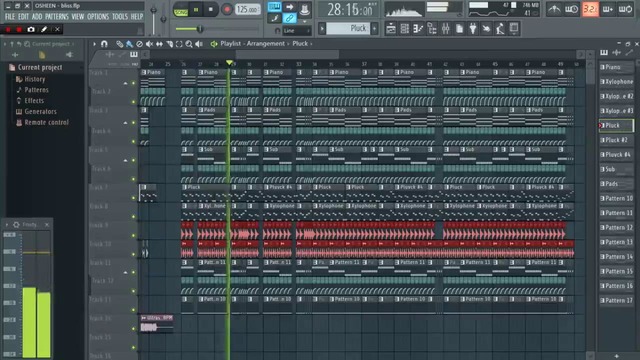The width and height of the screenshot is (640, 360).
Task: Click the search icon in browser header
Action: [27, 44]
